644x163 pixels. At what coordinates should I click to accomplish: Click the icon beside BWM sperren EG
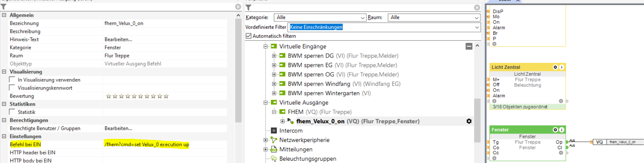282,65
